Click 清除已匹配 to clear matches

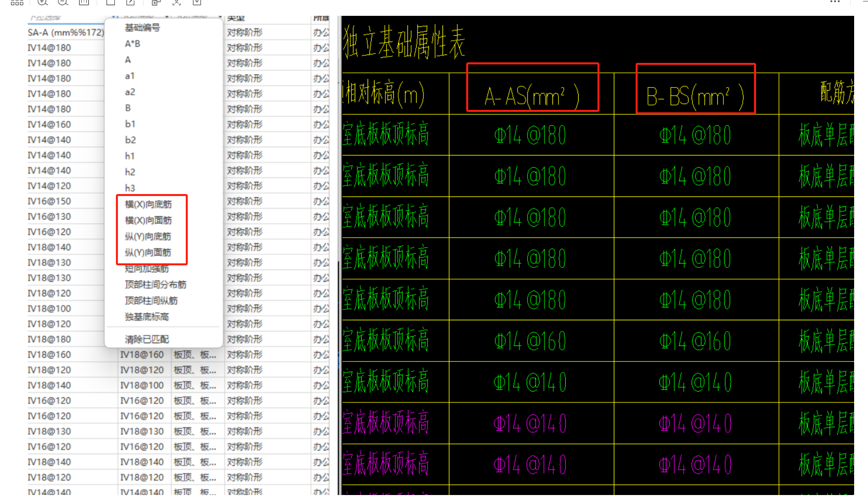click(x=147, y=340)
